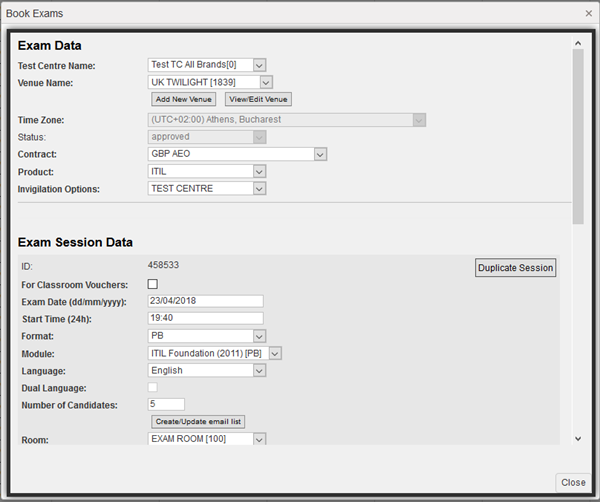This screenshot has height=502, width=600.
Task: Open the Venue Name dropdown
Action: tap(210, 82)
